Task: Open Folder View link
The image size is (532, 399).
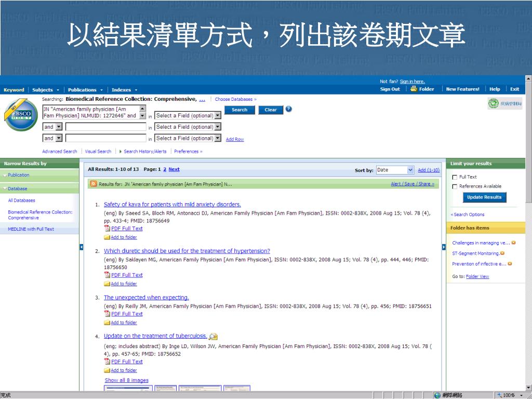Action: click(x=477, y=276)
